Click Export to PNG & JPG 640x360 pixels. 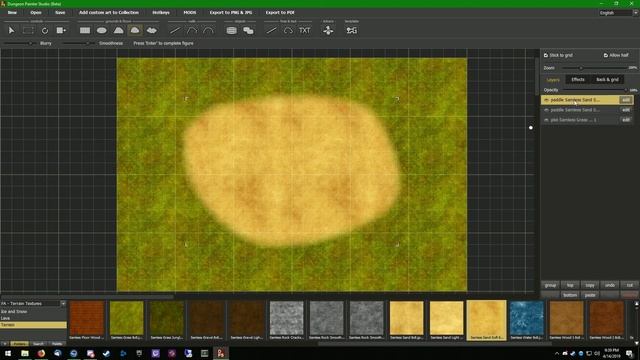click(x=231, y=13)
